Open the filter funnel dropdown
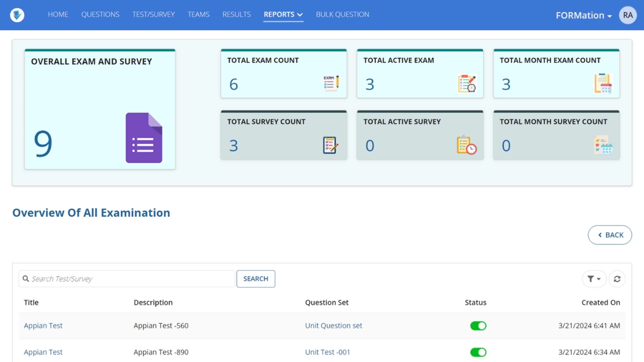Screen dimensions: 644x362 (594, 279)
